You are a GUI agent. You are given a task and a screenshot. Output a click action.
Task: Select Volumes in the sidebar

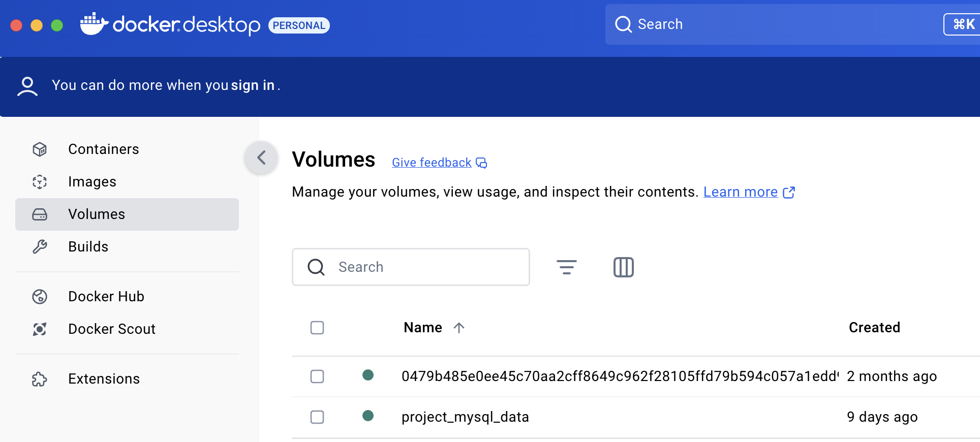[x=127, y=214]
